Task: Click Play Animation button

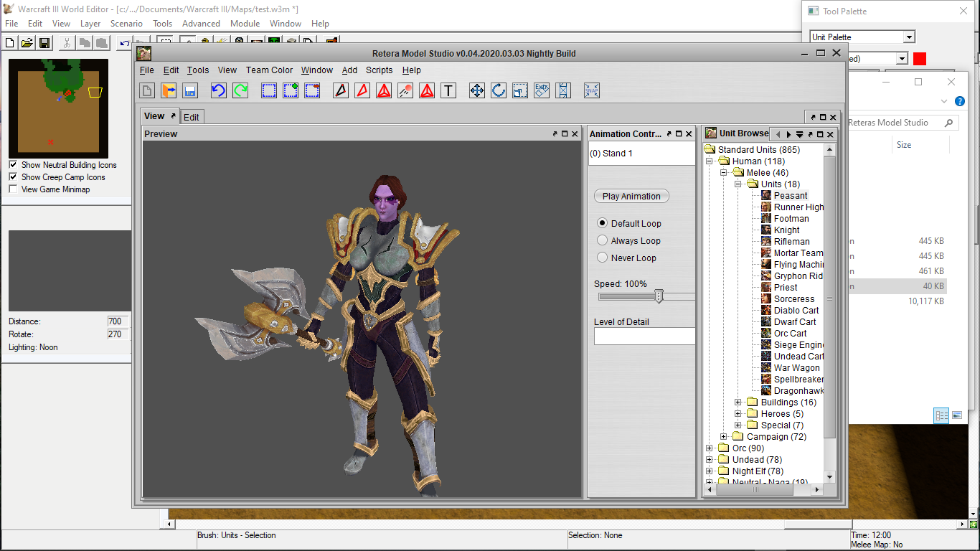Action: pos(631,196)
